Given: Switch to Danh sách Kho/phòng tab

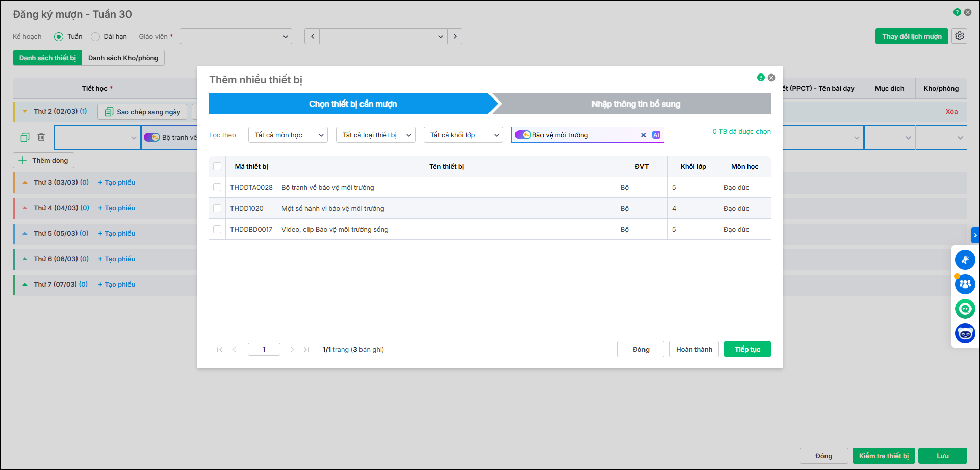Looking at the screenshot, I should (x=123, y=58).
